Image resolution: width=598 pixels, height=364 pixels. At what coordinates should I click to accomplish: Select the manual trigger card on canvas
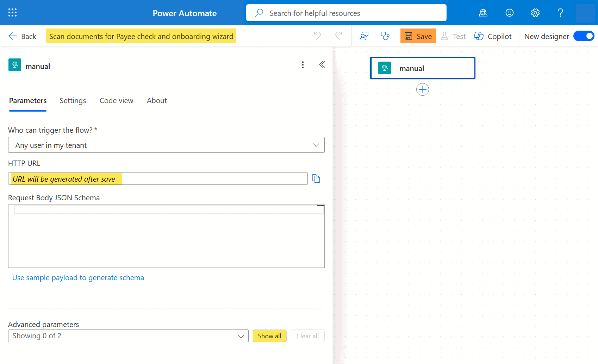[x=423, y=68]
